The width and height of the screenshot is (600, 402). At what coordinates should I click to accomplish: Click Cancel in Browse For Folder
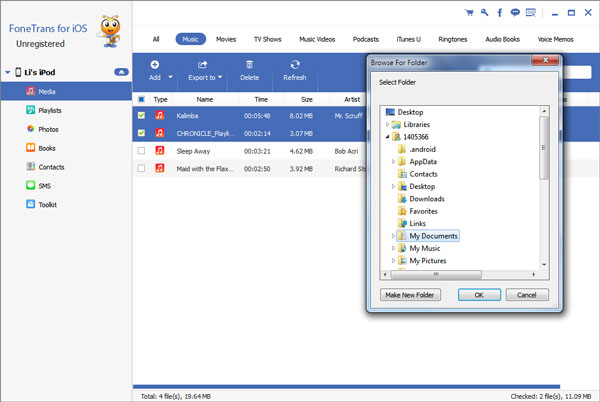coord(527,295)
